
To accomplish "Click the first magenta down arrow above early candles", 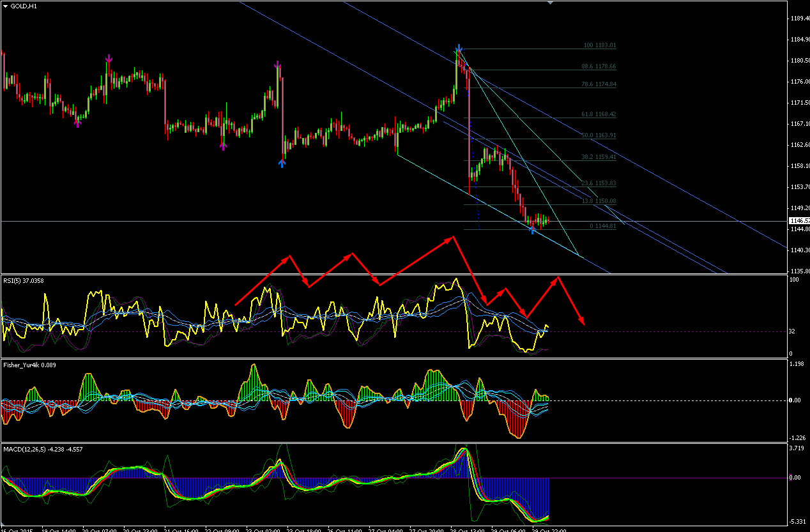I will [x=109, y=59].
